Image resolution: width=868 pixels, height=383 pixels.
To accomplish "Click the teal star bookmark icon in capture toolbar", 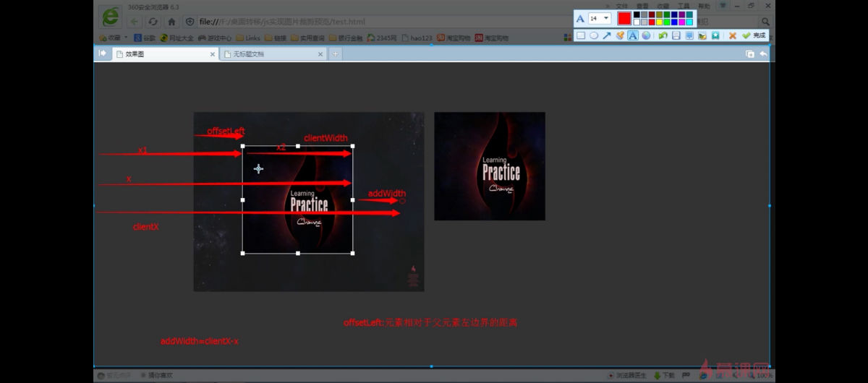I will point(715,35).
